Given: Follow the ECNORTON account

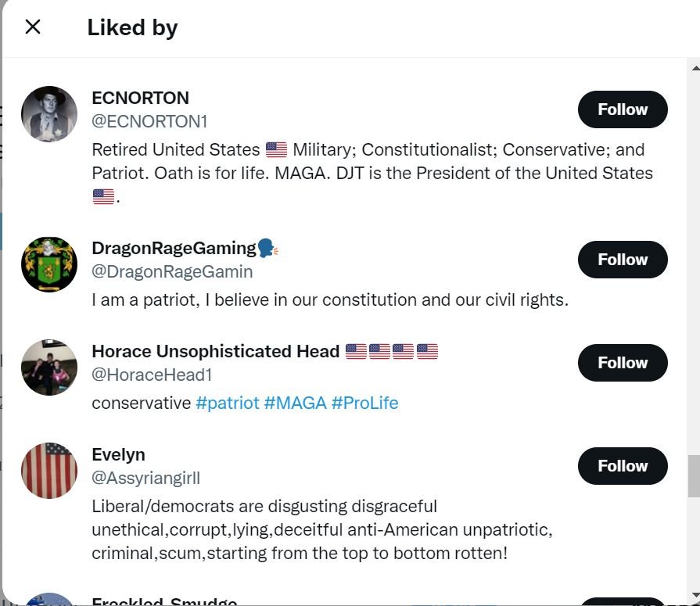Looking at the screenshot, I should pos(623,109).
